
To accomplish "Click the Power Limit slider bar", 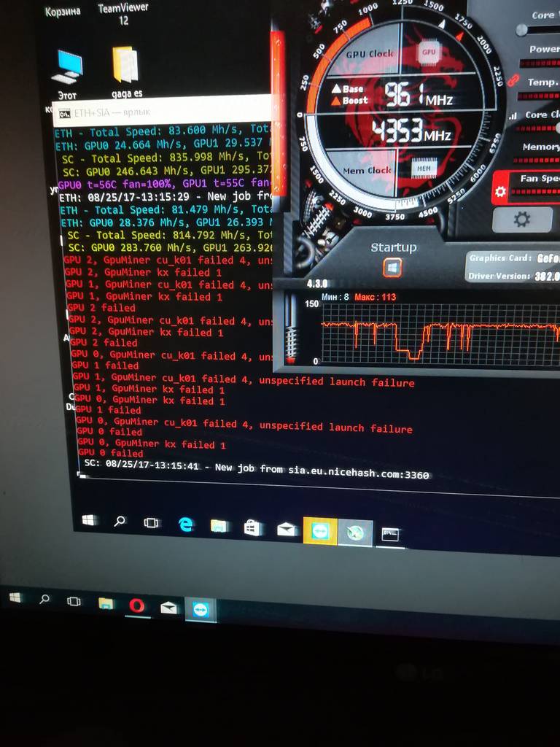I will coord(540,63).
